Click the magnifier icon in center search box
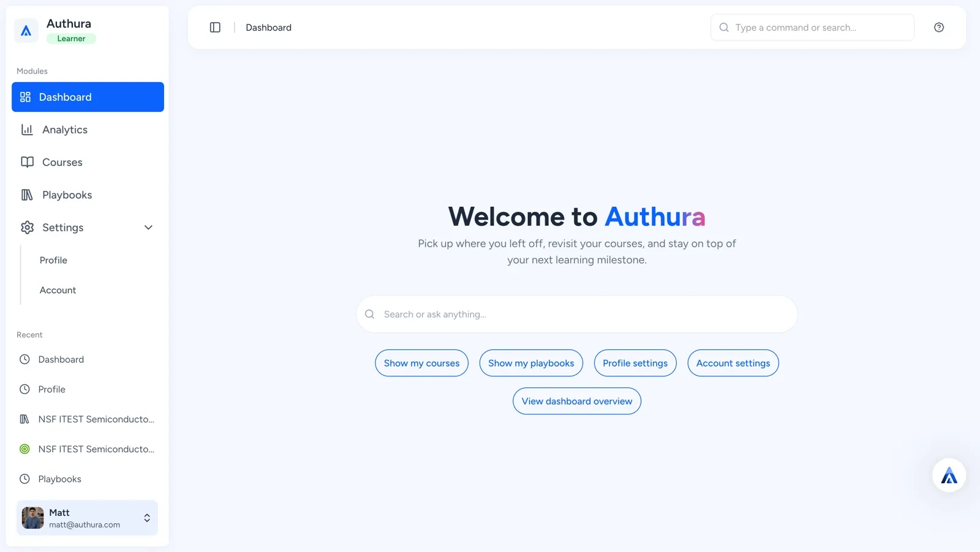The width and height of the screenshot is (980, 552). pyautogui.click(x=369, y=315)
